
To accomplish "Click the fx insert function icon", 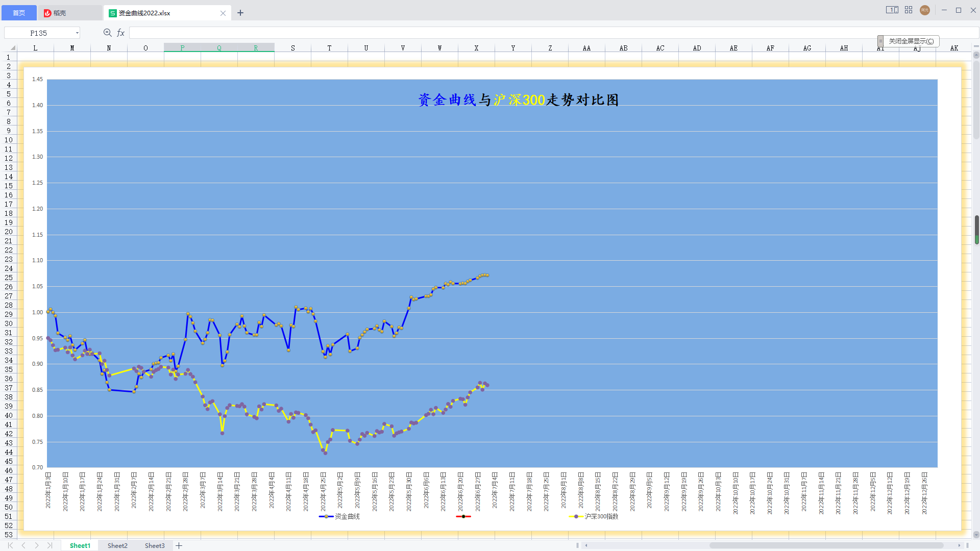I will [121, 33].
